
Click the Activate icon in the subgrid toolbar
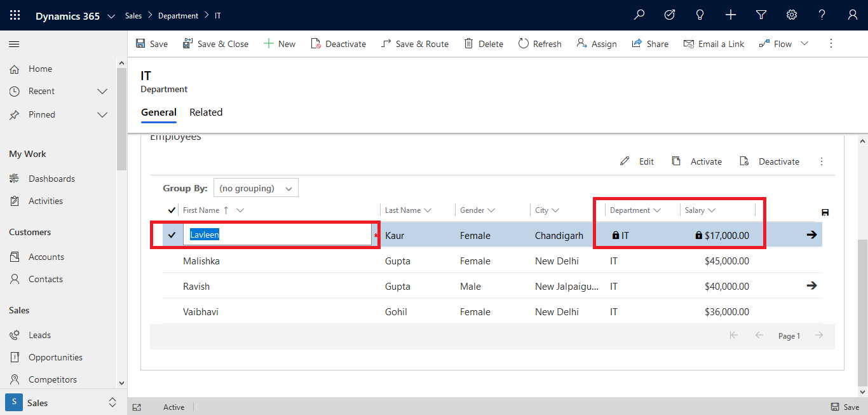click(x=676, y=161)
